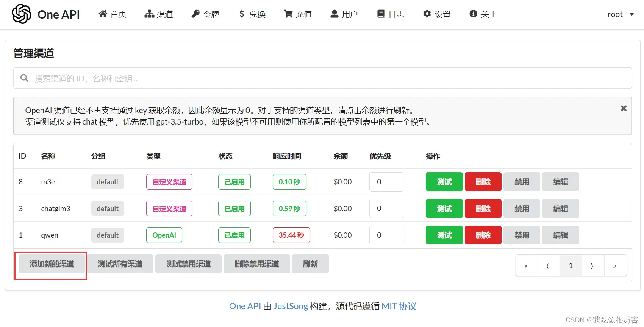Open the 关于 about page
Image resolution: width=644 pixels, height=327 pixels.
pos(483,14)
